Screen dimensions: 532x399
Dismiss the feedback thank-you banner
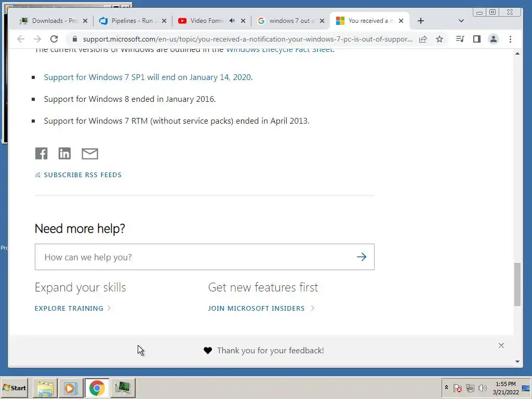pyautogui.click(x=501, y=345)
